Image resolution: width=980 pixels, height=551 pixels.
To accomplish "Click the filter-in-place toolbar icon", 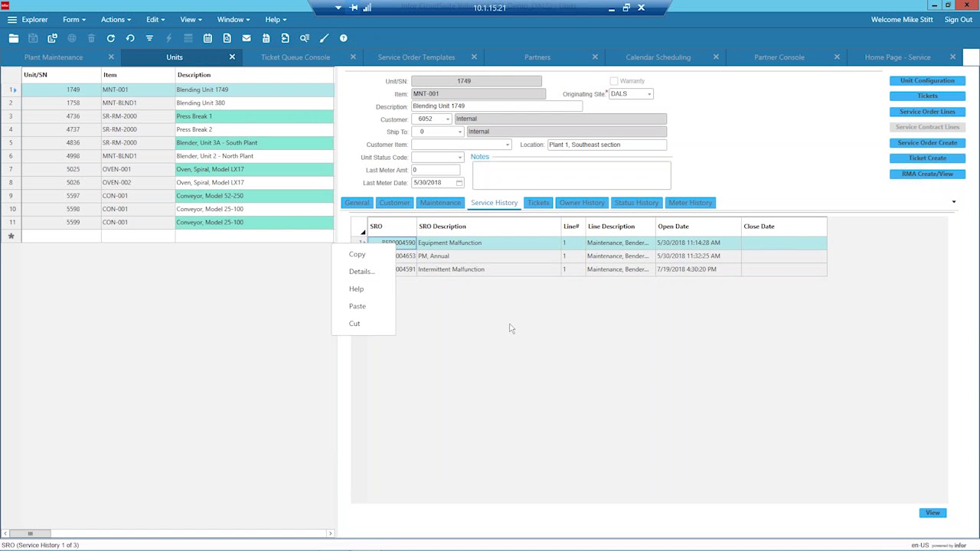I will pyautogui.click(x=149, y=38).
